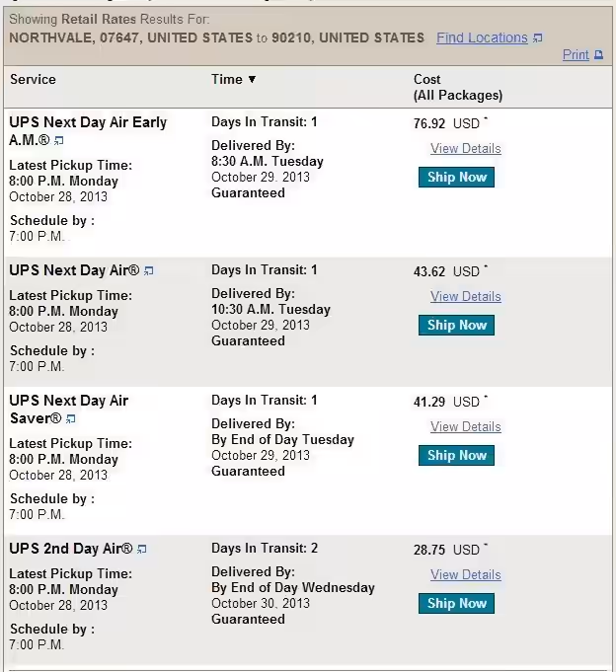Ship Now with Next Day Air Saver

point(456,455)
